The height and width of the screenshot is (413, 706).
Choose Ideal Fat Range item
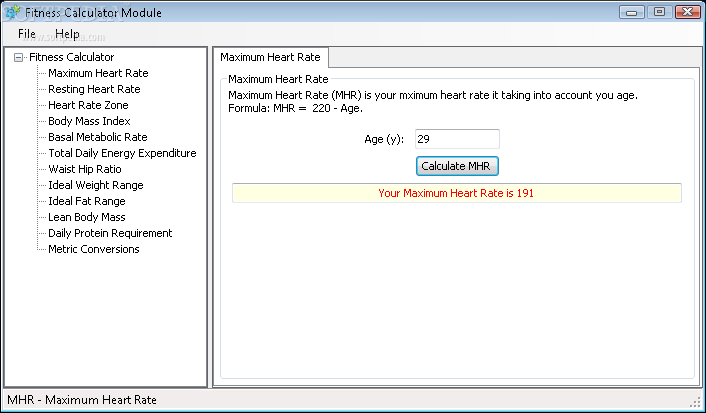click(86, 201)
